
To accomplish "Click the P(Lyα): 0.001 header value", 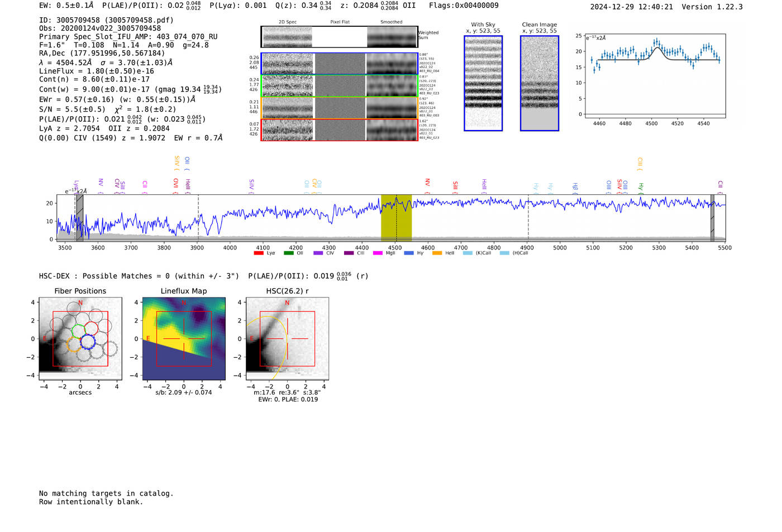I will tap(239, 6).
